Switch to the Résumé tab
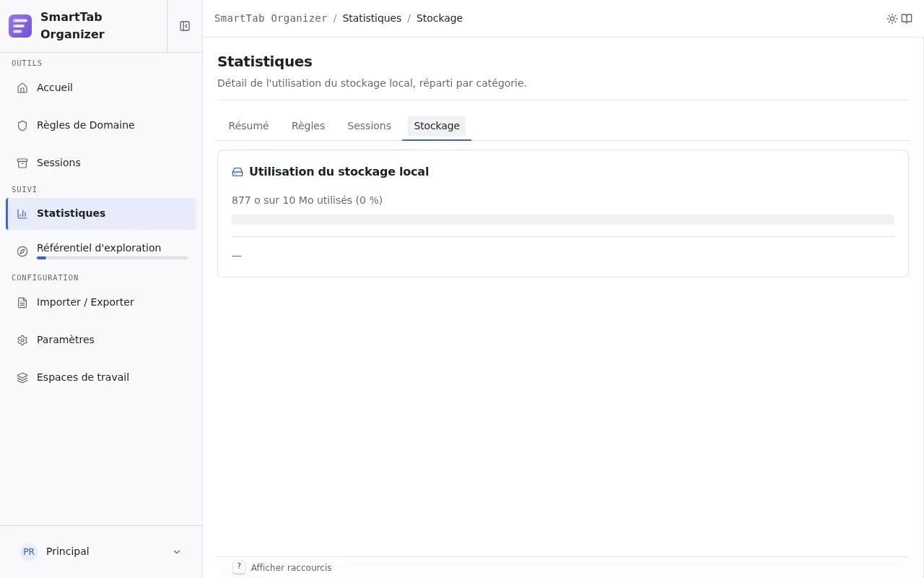 [x=248, y=126]
